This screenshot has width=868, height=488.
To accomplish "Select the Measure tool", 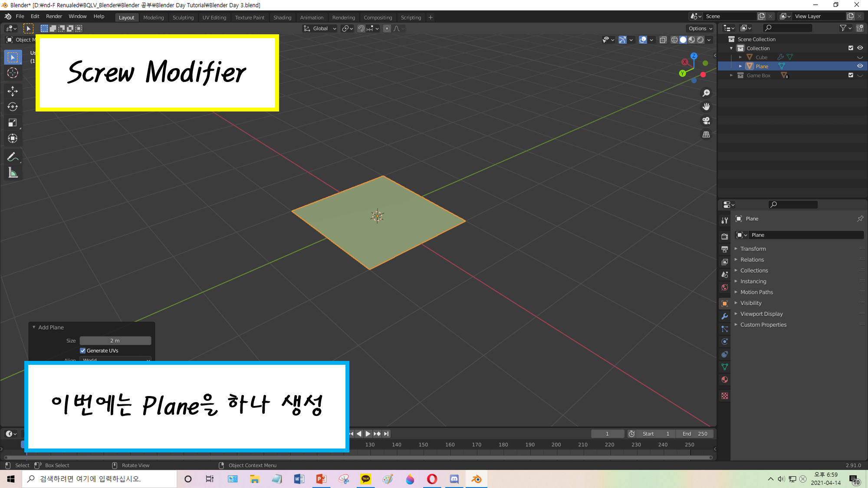I will tap(13, 173).
